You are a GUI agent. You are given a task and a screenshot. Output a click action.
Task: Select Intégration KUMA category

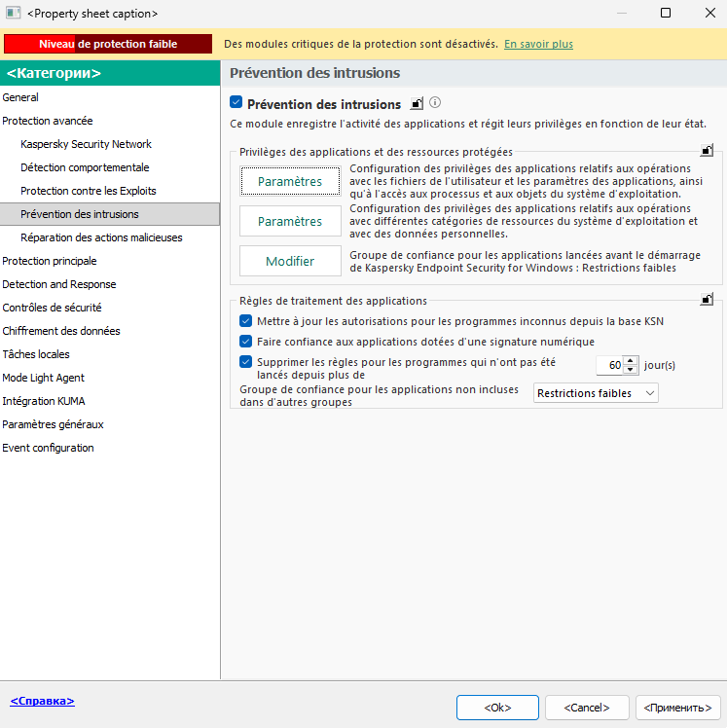pyautogui.click(x=110, y=401)
